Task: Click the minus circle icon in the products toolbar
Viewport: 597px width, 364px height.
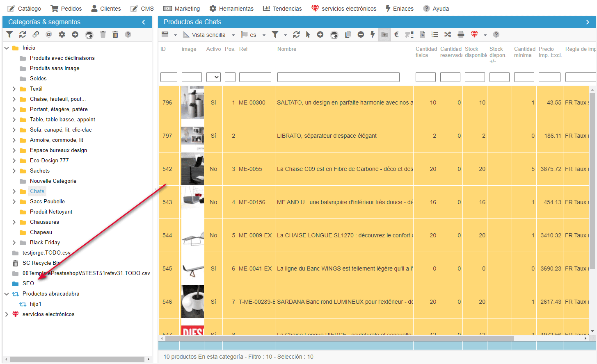Action: tap(361, 35)
